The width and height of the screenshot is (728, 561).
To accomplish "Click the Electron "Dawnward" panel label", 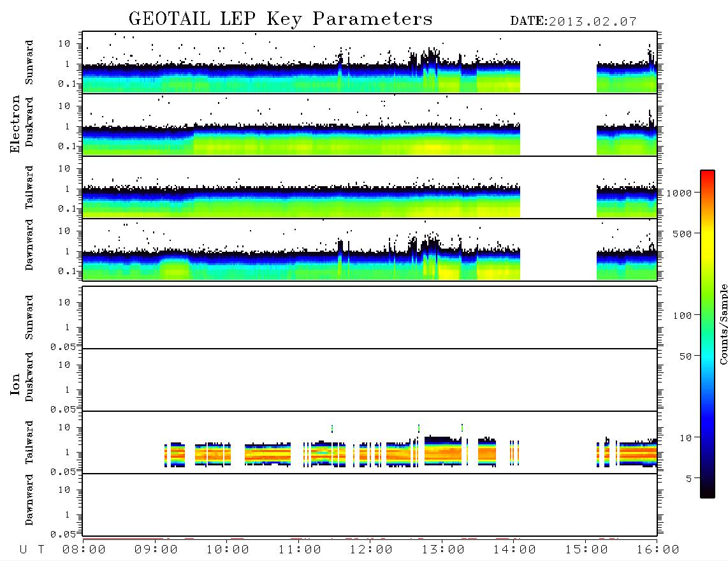I will (29, 245).
